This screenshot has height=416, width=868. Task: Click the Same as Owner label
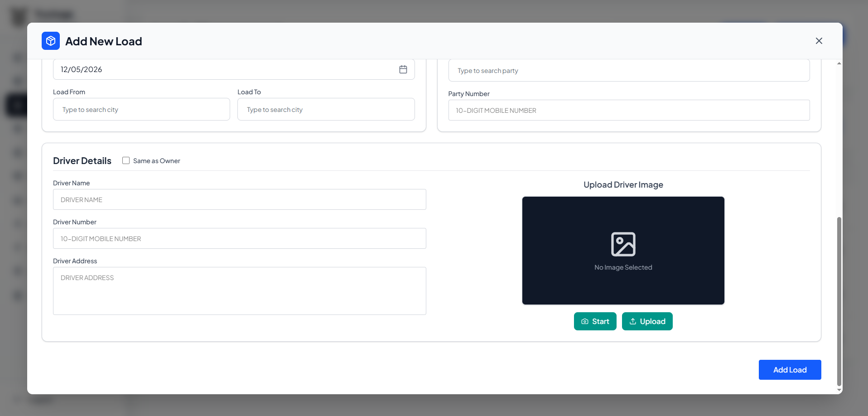click(x=157, y=161)
